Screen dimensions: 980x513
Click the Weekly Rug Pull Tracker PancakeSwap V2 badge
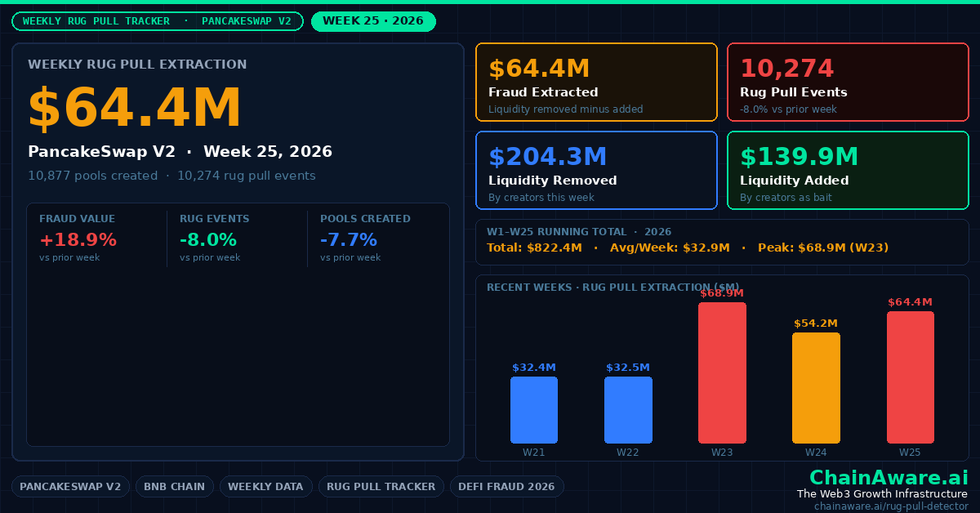158,21
